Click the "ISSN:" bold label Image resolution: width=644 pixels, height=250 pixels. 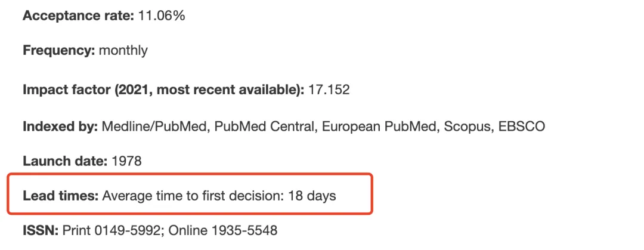coord(41,230)
